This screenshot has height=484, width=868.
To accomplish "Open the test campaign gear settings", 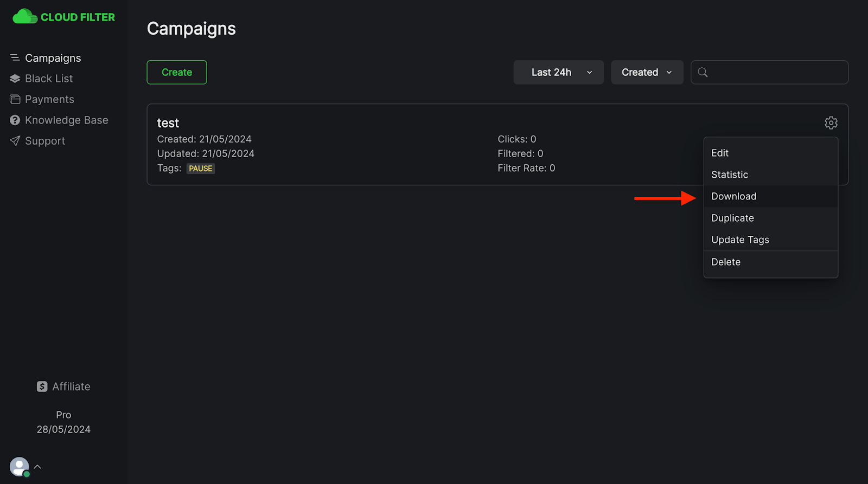I will click(831, 123).
